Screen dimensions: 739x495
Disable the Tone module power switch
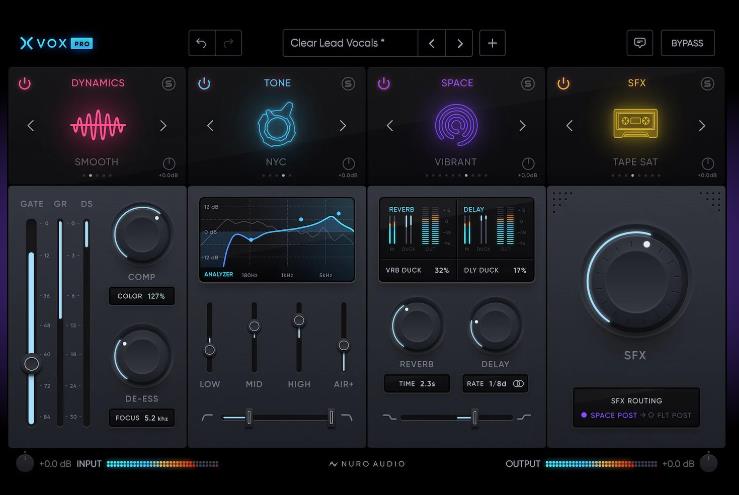point(204,84)
